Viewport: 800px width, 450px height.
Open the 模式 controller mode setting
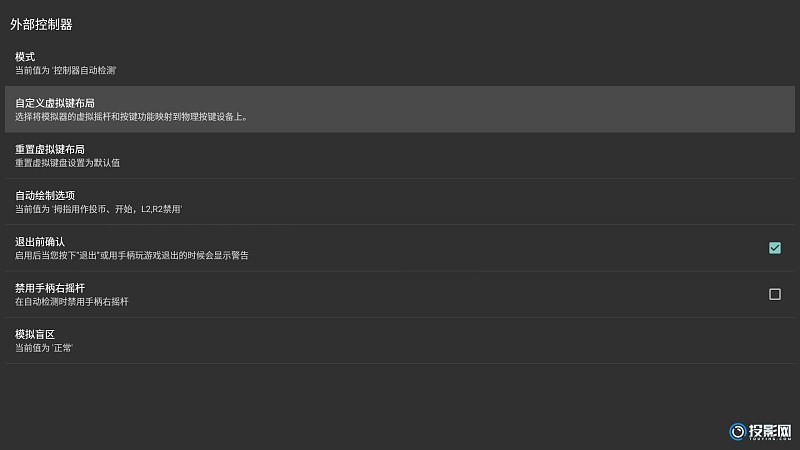(x=400, y=63)
